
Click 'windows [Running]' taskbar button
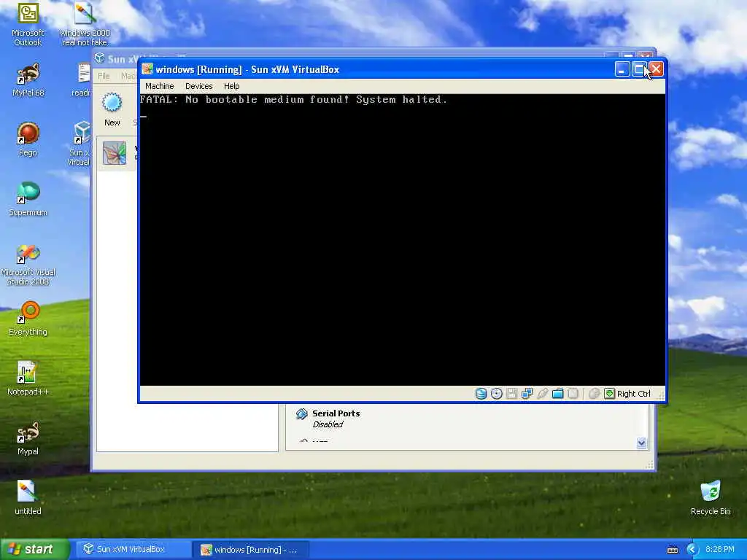[x=252, y=550]
